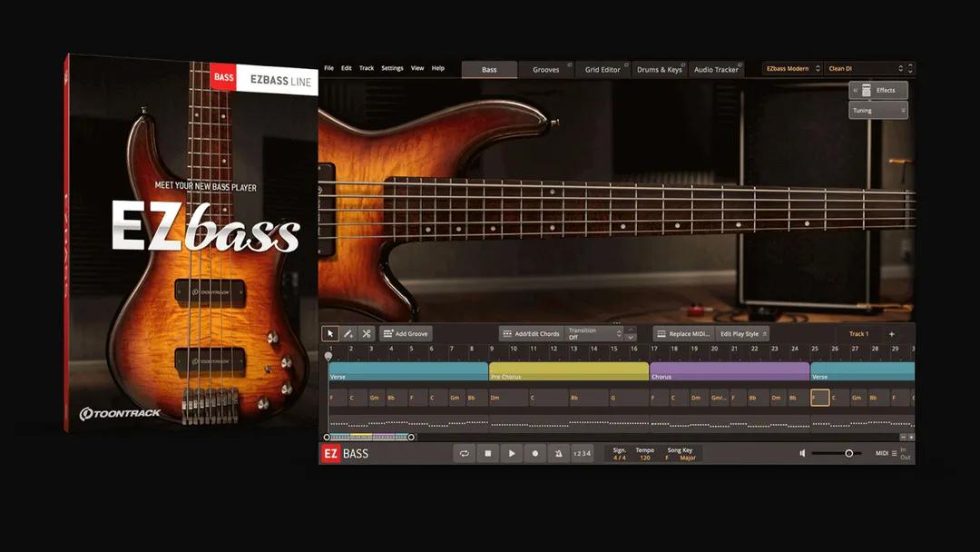Add a new track with plus icon
The height and width of the screenshot is (552, 980).
point(892,334)
